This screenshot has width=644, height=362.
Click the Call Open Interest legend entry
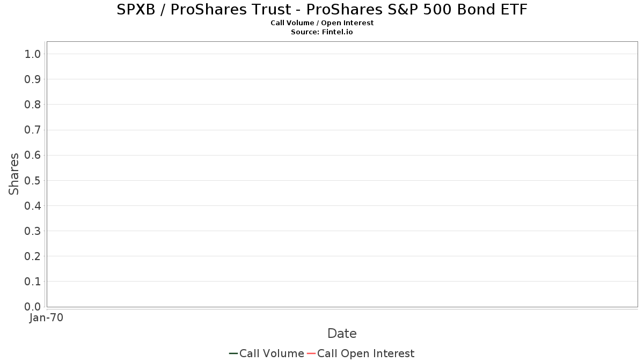[x=361, y=353]
